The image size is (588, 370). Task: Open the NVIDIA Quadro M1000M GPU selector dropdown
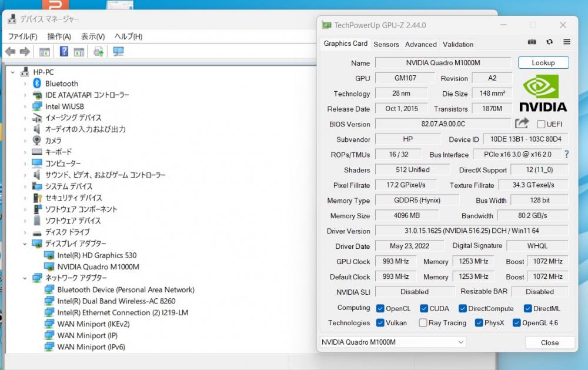click(x=392, y=342)
